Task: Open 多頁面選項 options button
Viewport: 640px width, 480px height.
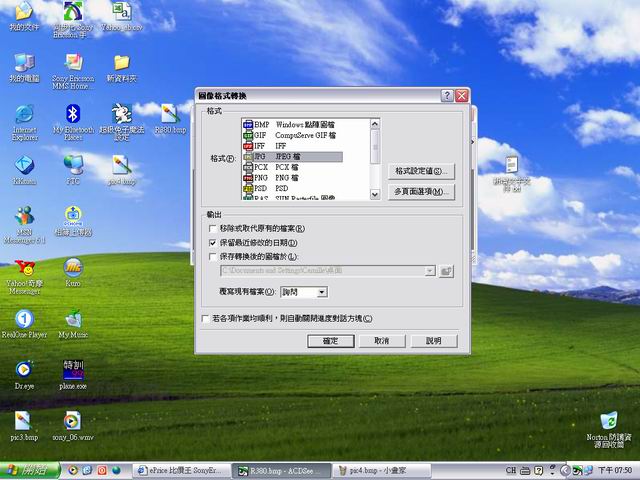Action: pyautogui.click(x=421, y=191)
